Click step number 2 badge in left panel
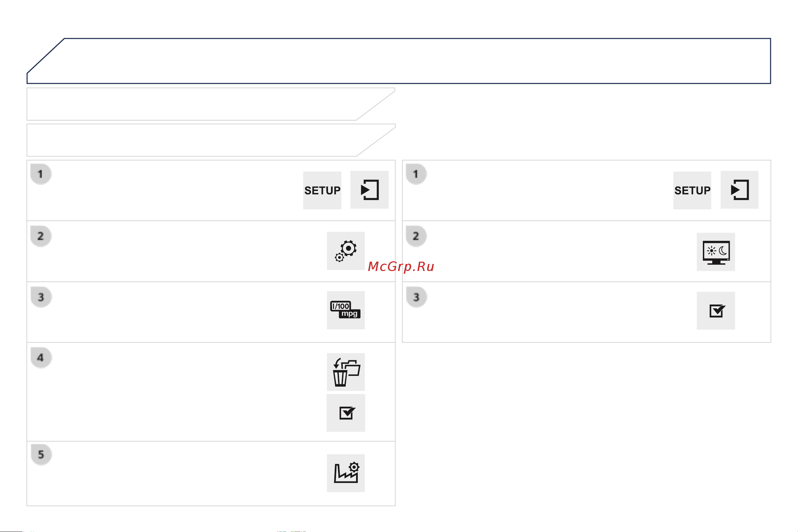 [x=41, y=236]
